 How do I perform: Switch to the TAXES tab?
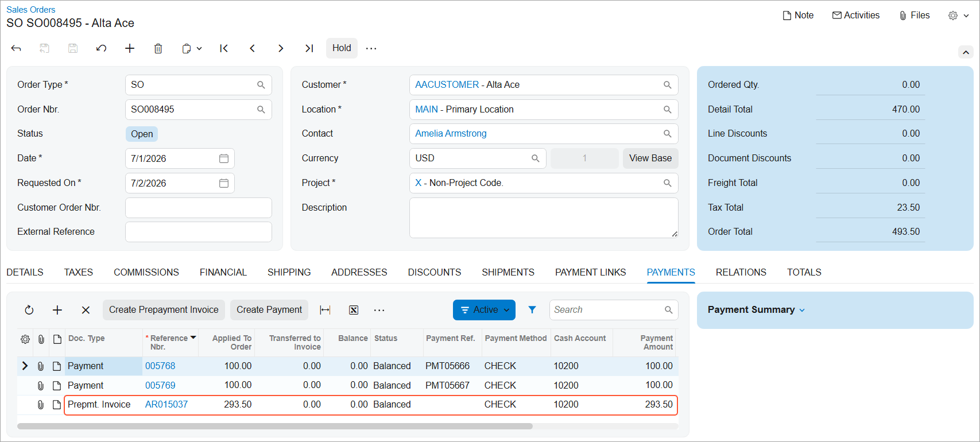point(79,272)
